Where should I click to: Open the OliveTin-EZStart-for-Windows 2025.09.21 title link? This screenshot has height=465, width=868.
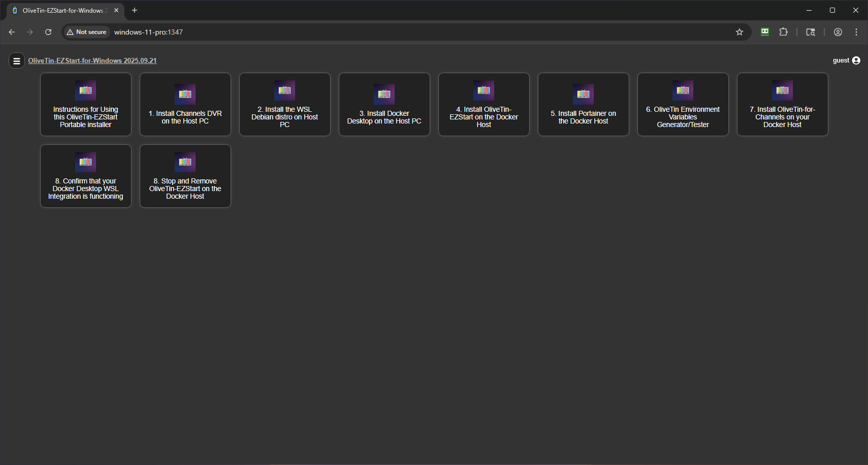tap(92, 60)
